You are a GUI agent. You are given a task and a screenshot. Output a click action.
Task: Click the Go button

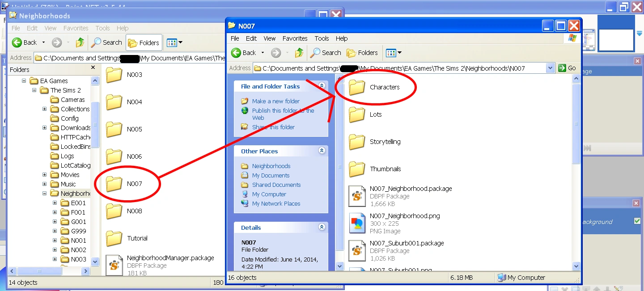pyautogui.click(x=568, y=68)
